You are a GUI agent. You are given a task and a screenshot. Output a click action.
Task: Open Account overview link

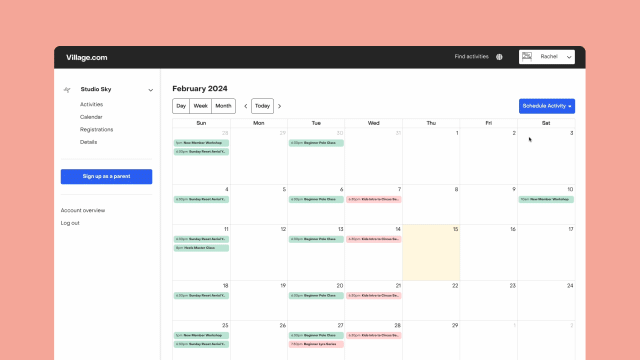pyautogui.click(x=83, y=211)
